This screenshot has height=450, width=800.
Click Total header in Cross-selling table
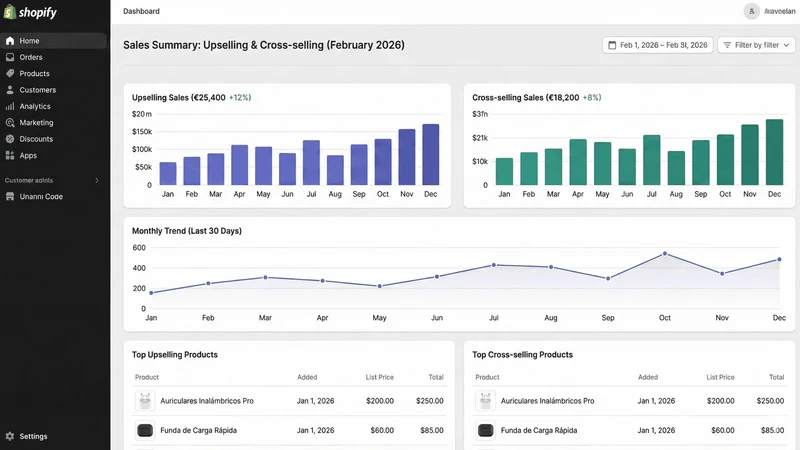coord(777,377)
